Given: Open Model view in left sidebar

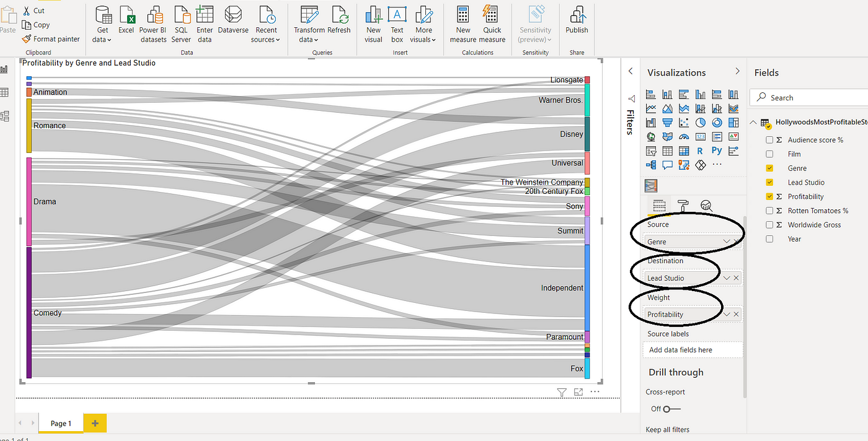Looking at the screenshot, I should coord(4,116).
